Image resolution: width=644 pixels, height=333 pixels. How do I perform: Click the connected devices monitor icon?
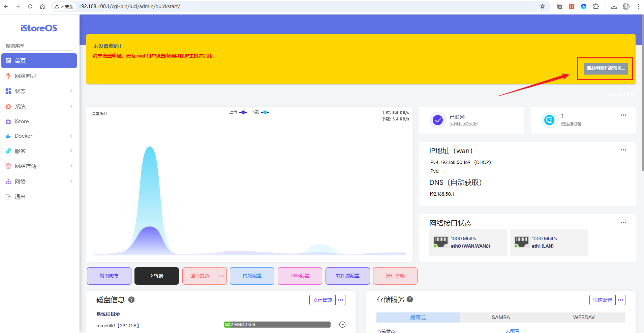pyautogui.click(x=549, y=120)
